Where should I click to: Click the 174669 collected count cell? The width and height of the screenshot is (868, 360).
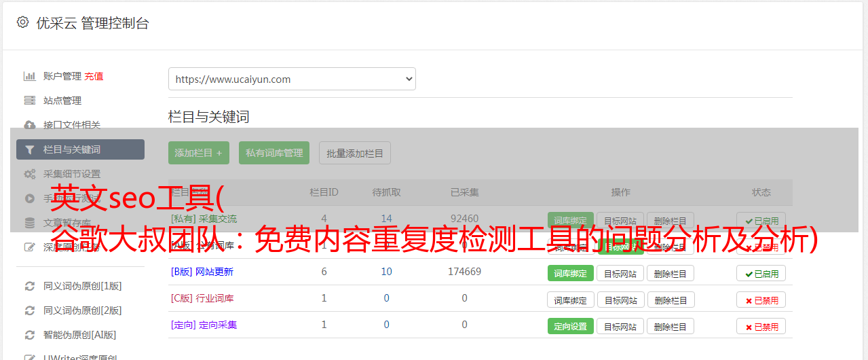tap(464, 272)
